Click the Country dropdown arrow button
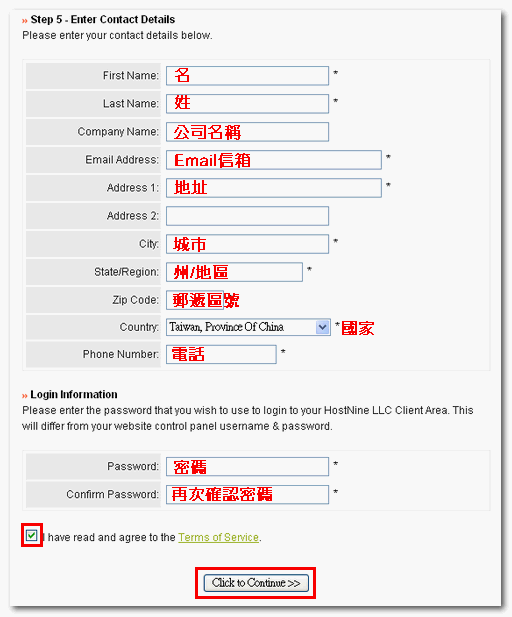512x617 pixels. tap(322, 327)
